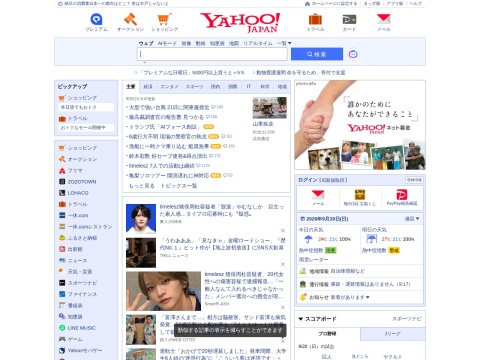Open the 登録情報 button in login panel
This screenshot has height=360, width=480.
(x=414, y=180)
